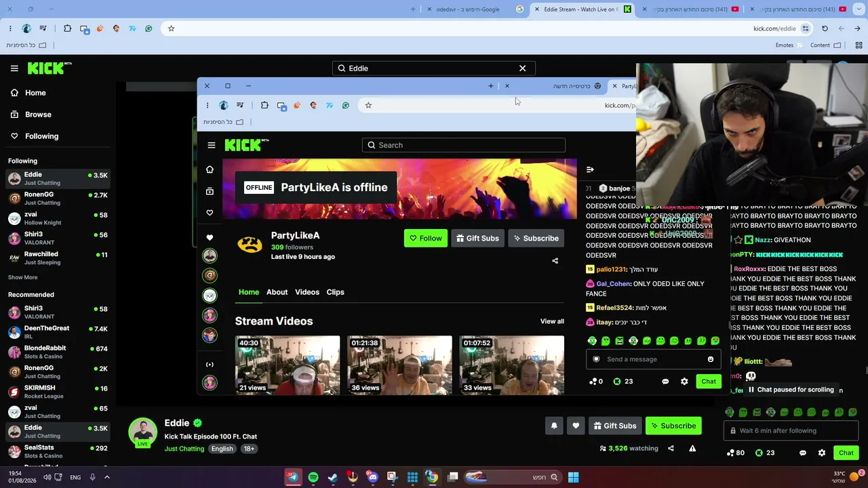Launch Spotify from the taskbar

click(x=313, y=477)
